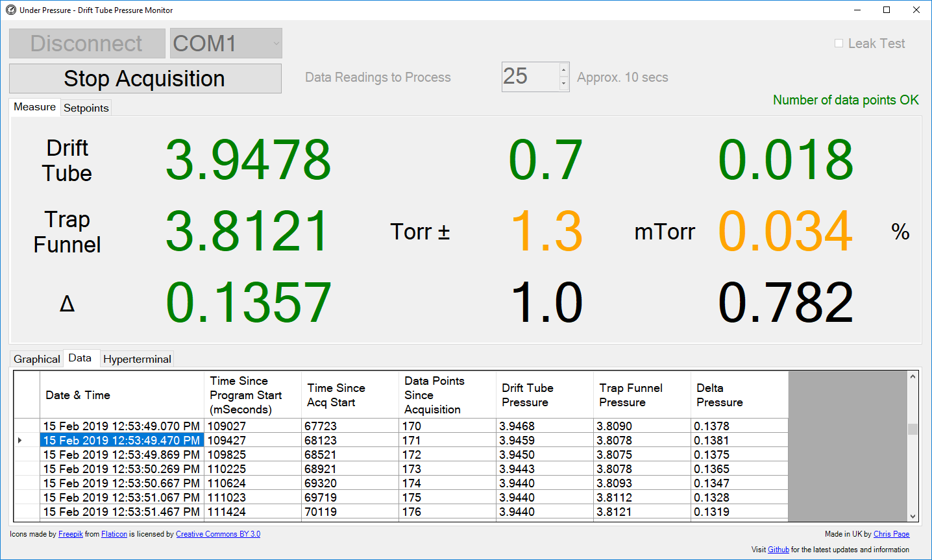Click drift tube pressure cell 3.9468

tap(545, 426)
